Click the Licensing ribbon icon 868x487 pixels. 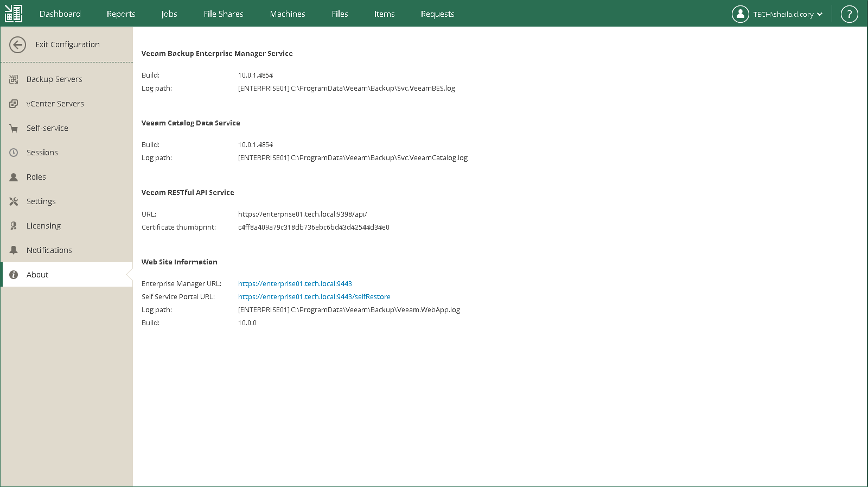(14, 226)
